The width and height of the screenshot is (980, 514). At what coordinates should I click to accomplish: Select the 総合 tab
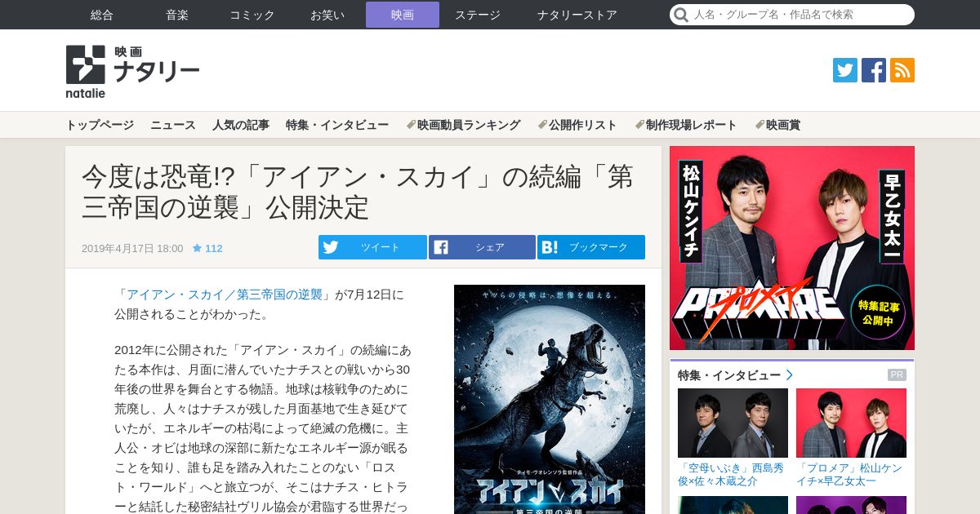pyautogui.click(x=102, y=15)
